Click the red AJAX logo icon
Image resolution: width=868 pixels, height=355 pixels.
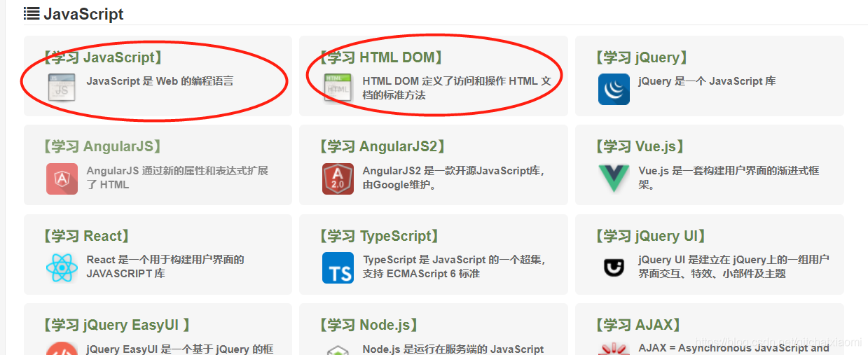pos(614,349)
